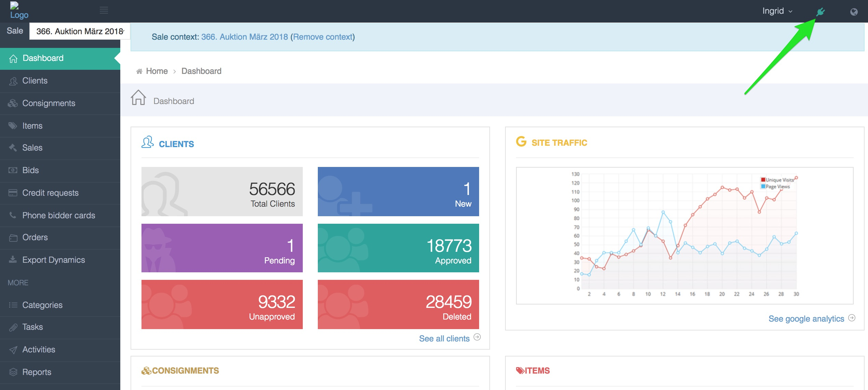Open the Sale selector dropdown

point(80,31)
